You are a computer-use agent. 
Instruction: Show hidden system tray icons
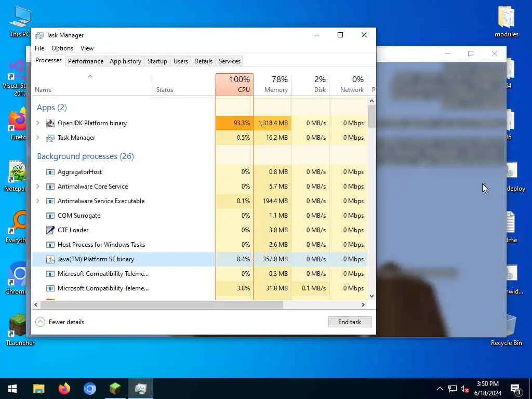[x=440, y=389]
